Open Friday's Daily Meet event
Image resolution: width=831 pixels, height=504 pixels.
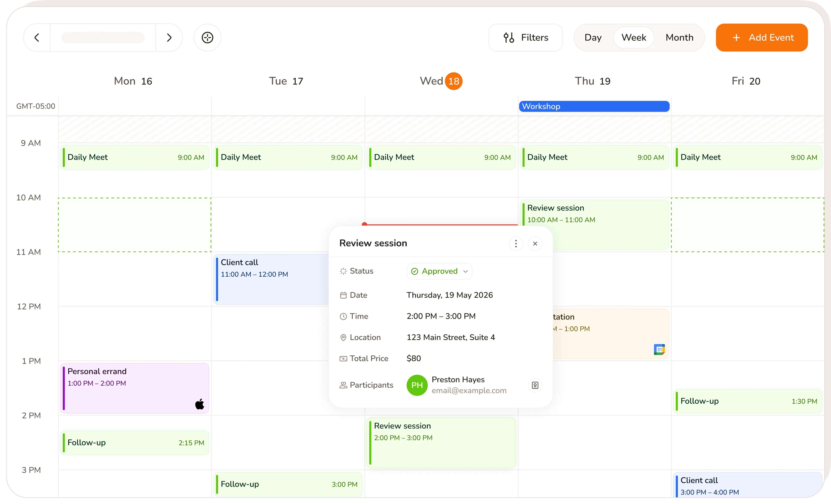(x=747, y=157)
